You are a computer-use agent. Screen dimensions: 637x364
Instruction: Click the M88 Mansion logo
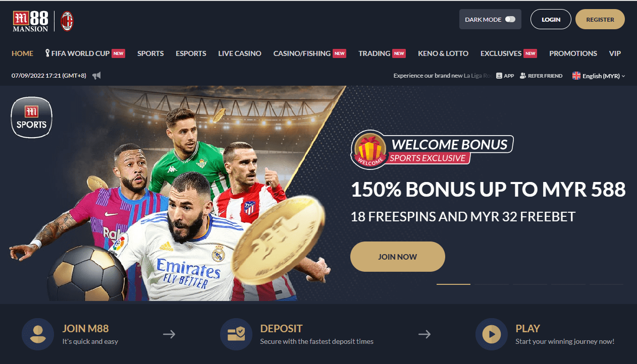(x=31, y=21)
